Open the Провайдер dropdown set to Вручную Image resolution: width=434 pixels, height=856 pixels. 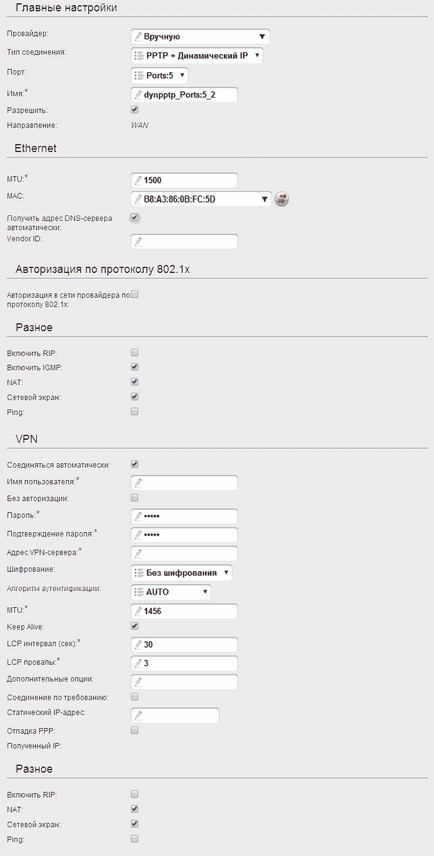tap(201, 37)
